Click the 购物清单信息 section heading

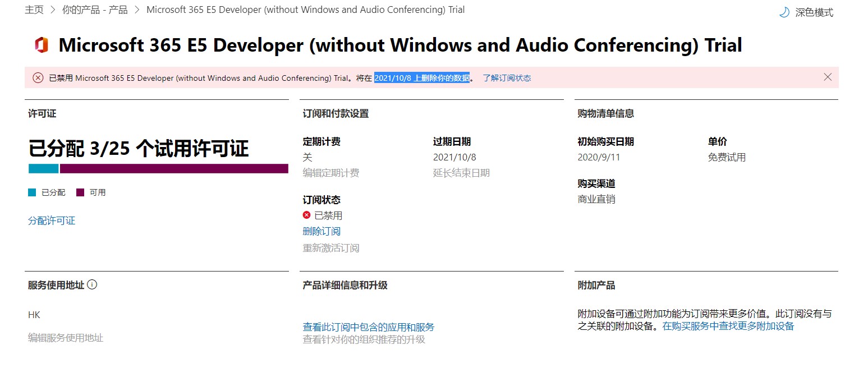click(605, 113)
